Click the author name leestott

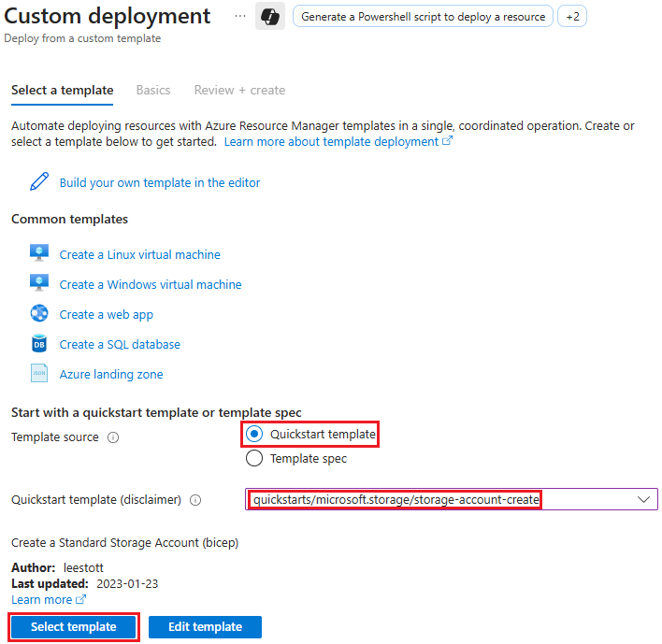[x=83, y=567]
